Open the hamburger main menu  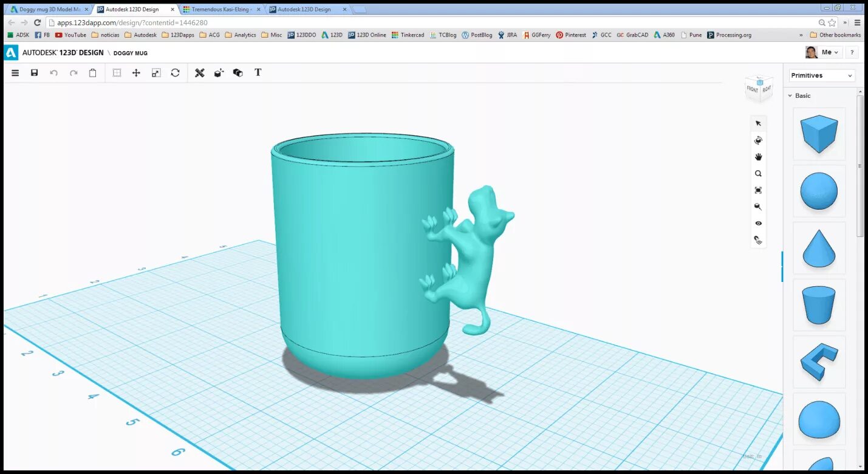coord(15,73)
